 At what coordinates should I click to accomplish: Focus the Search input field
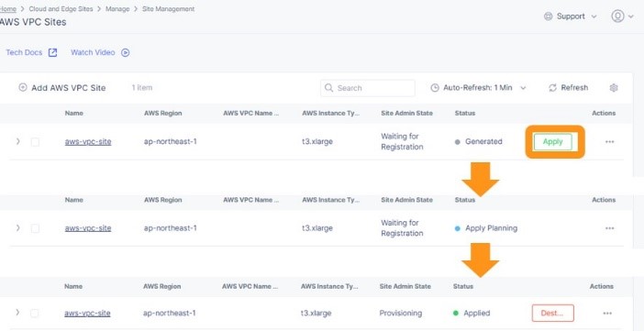point(368,88)
